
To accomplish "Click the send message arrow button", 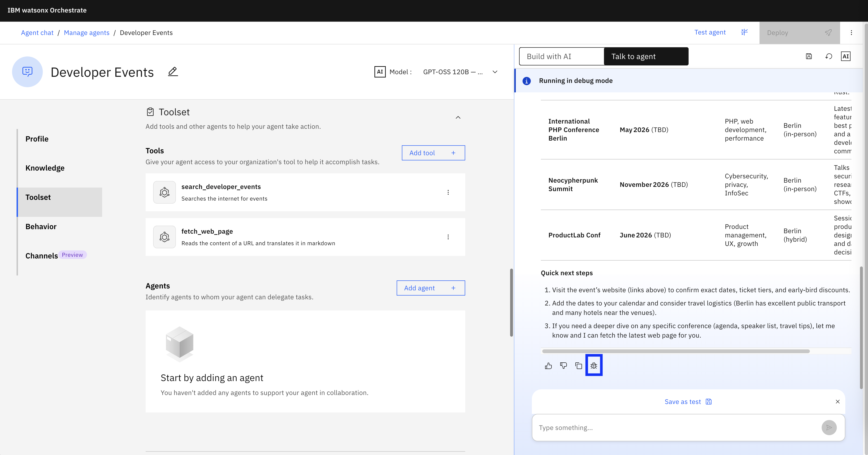I will (x=829, y=427).
